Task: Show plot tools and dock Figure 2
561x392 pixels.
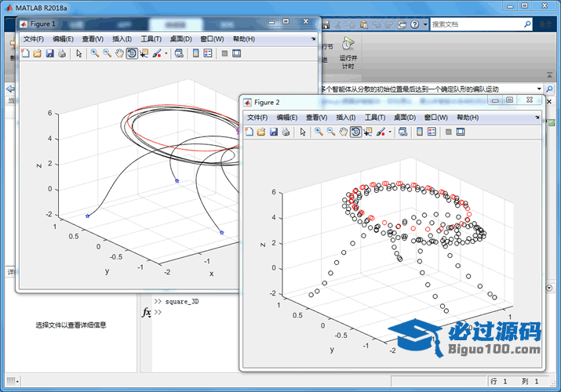Action: point(461,132)
